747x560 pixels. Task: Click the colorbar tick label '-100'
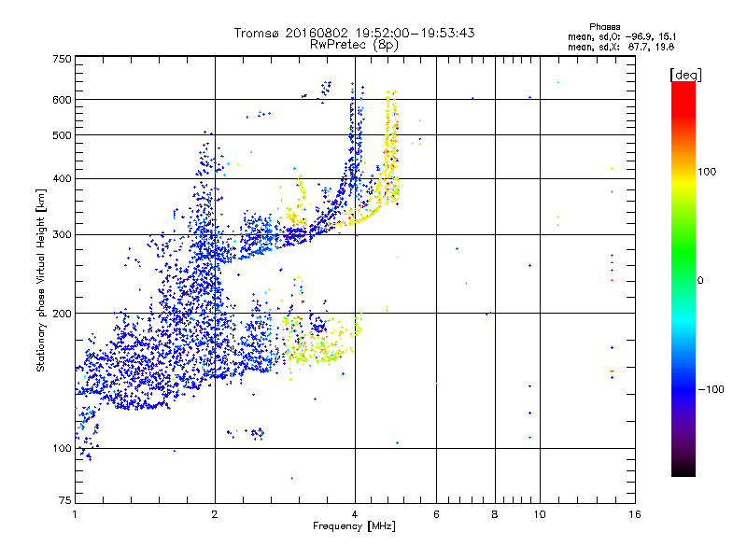711,389
